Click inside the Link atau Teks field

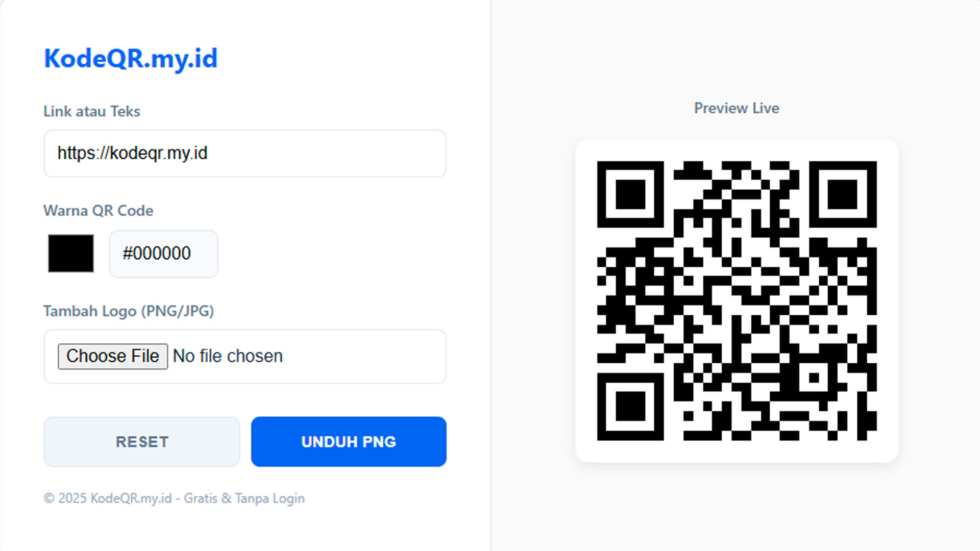244,154
